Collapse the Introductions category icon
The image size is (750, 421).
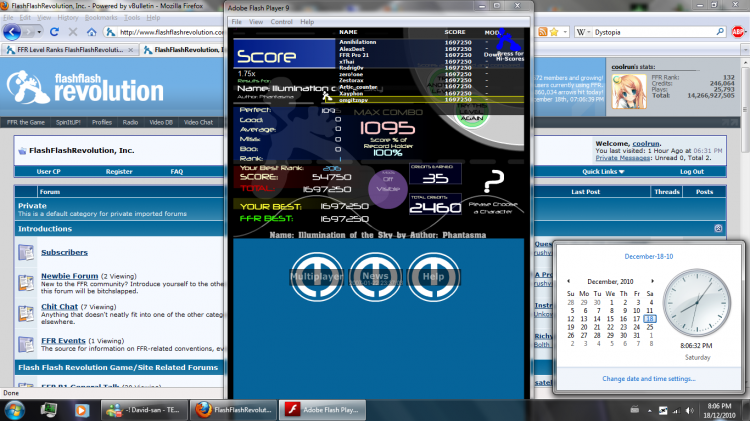[718, 228]
